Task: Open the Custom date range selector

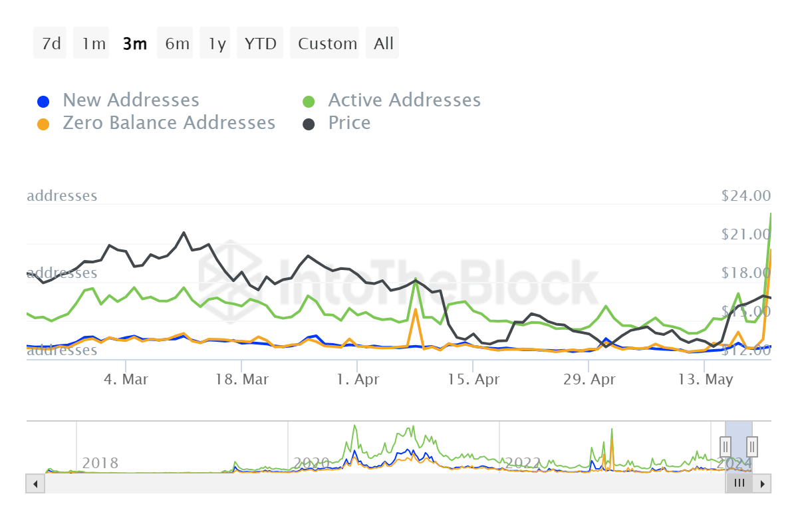Action: pos(325,43)
